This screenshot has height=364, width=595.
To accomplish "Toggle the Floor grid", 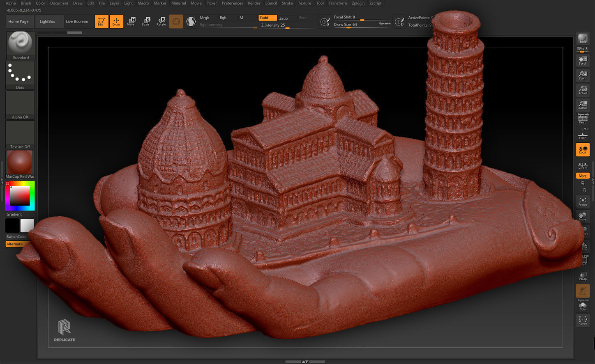I will pyautogui.click(x=583, y=134).
